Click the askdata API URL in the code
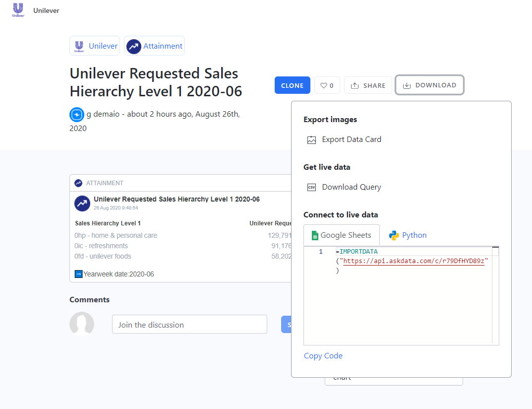Image resolution: width=532 pixels, height=409 pixels. pyautogui.click(x=414, y=261)
